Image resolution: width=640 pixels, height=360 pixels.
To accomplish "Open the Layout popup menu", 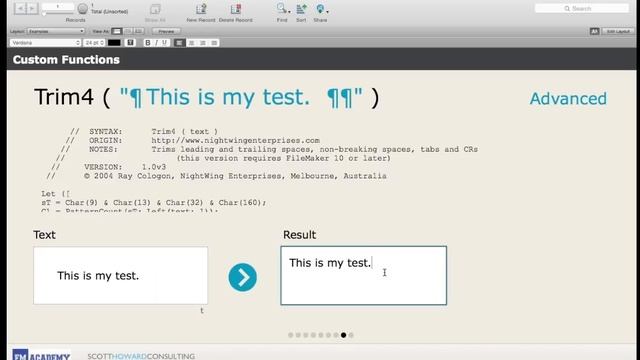I will 56,31.
